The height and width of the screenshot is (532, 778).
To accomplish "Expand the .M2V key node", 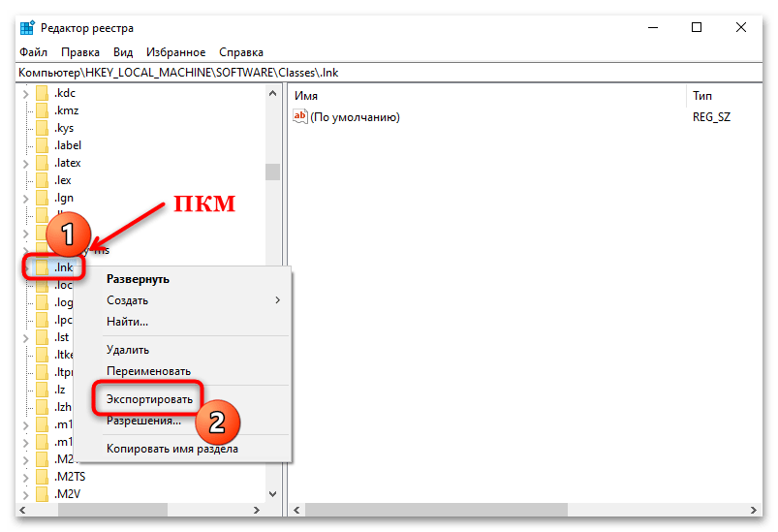I will pos(25,494).
